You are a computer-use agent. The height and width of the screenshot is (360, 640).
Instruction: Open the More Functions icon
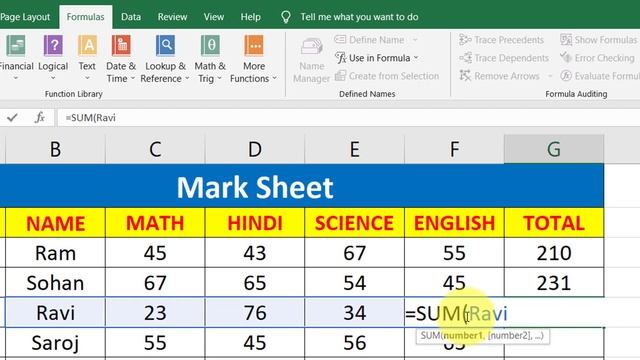(x=254, y=45)
